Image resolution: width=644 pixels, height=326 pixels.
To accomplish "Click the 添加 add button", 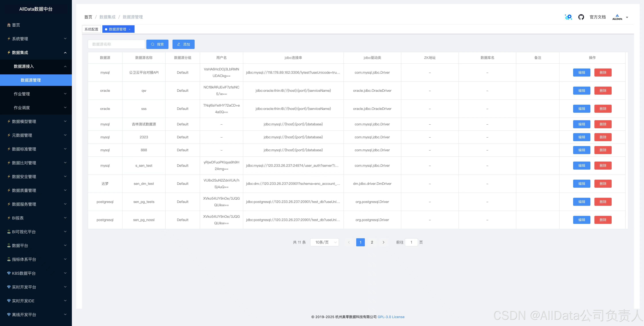I will click(x=184, y=44).
